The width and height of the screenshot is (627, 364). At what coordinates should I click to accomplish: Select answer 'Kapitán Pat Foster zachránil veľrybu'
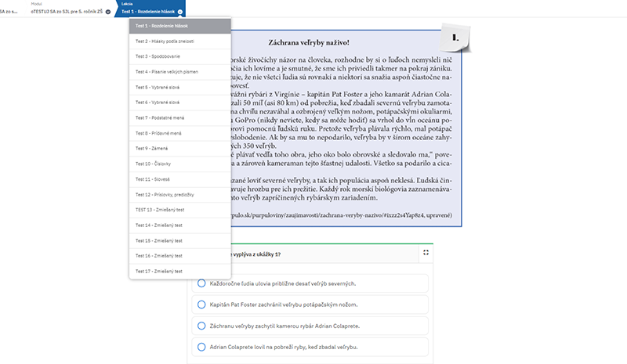310,305
